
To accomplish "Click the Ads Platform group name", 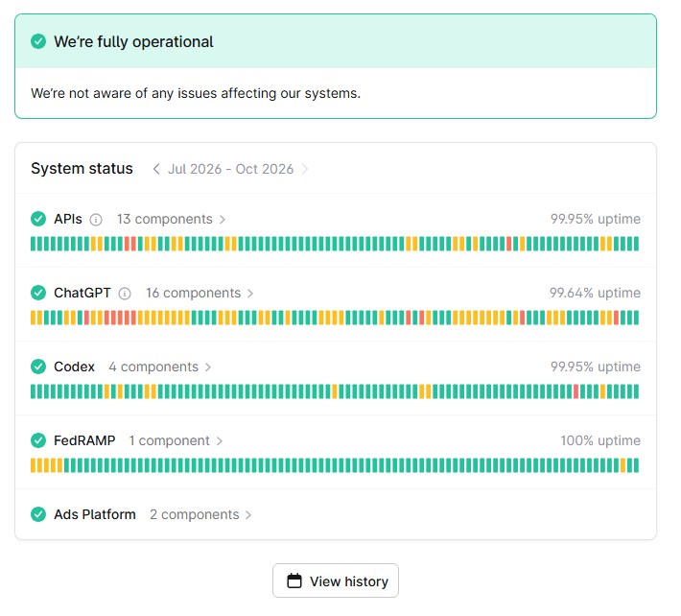I will (95, 514).
